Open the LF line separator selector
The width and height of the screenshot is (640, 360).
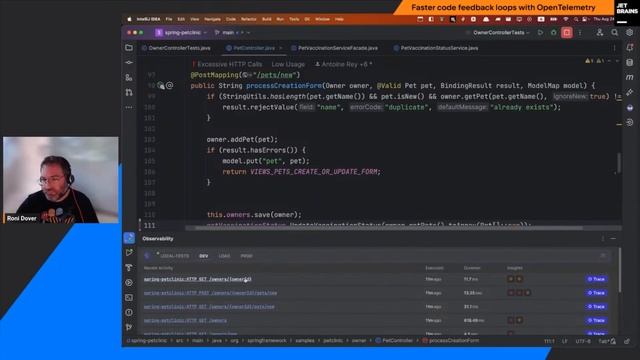pyautogui.click(x=565, y=341)
